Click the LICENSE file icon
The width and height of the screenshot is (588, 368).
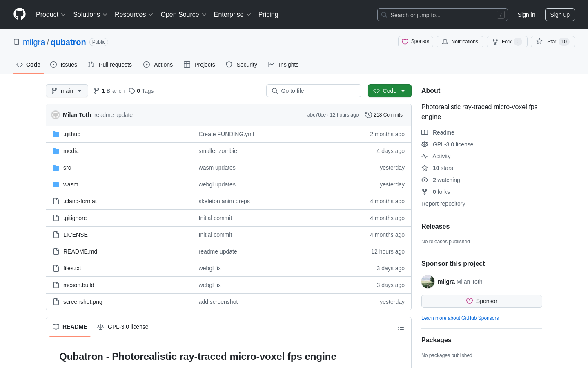pos(56,235)
